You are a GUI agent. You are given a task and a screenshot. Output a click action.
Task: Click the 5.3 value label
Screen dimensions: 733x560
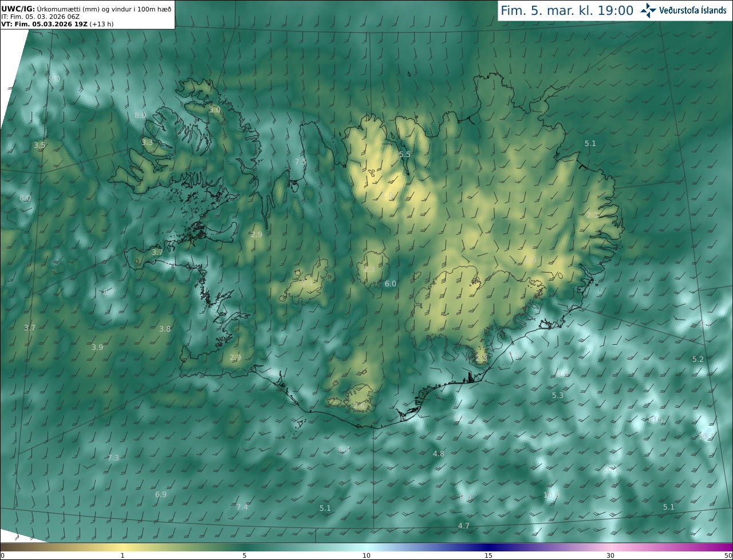(x=558, y=396)
